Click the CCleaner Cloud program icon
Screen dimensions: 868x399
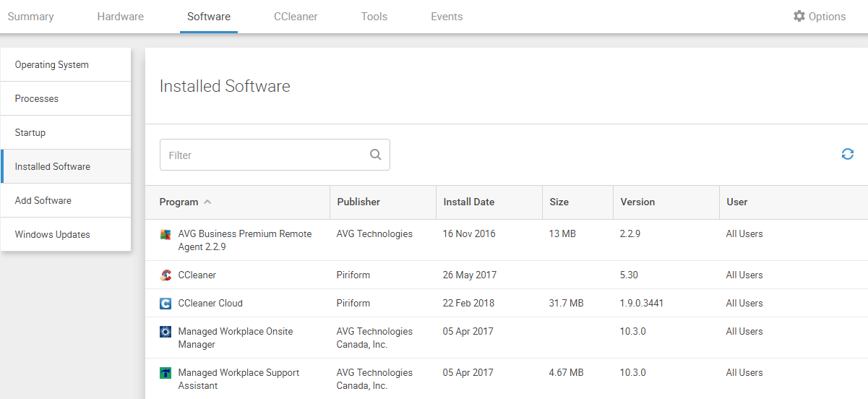point(166,304)
